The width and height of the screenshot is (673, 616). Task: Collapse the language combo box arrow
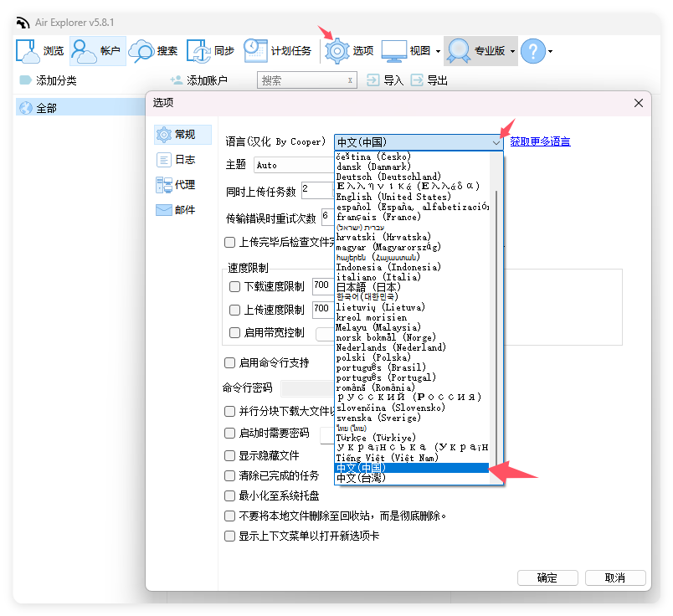(x=496, y=142)
